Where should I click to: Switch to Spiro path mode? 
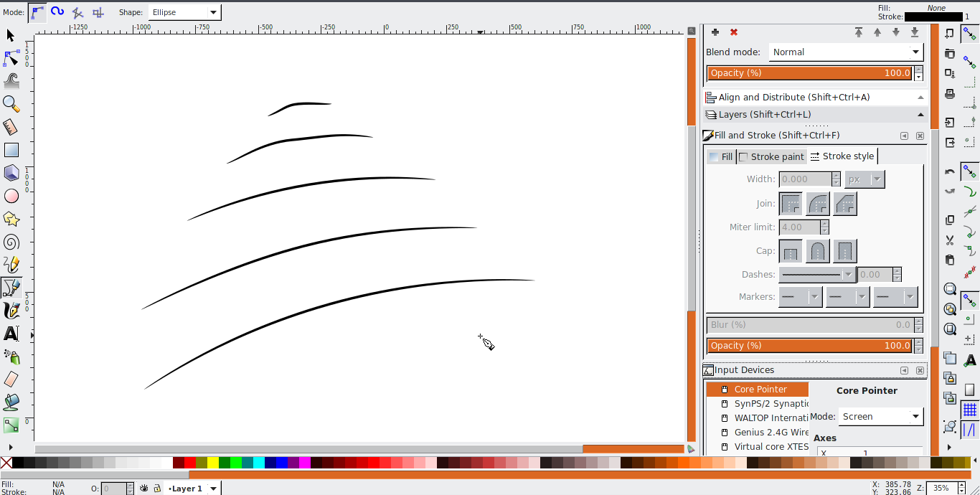[x=57, y=12]
